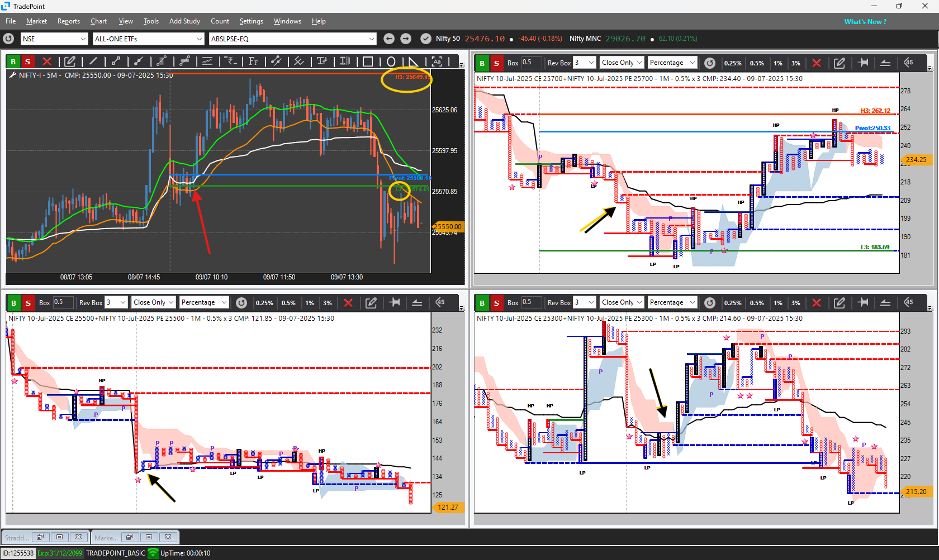This screenshot has width=939, height=560.
Task: Open the edit pencil tool on candlestick chart
Action: tap(70, 61)
